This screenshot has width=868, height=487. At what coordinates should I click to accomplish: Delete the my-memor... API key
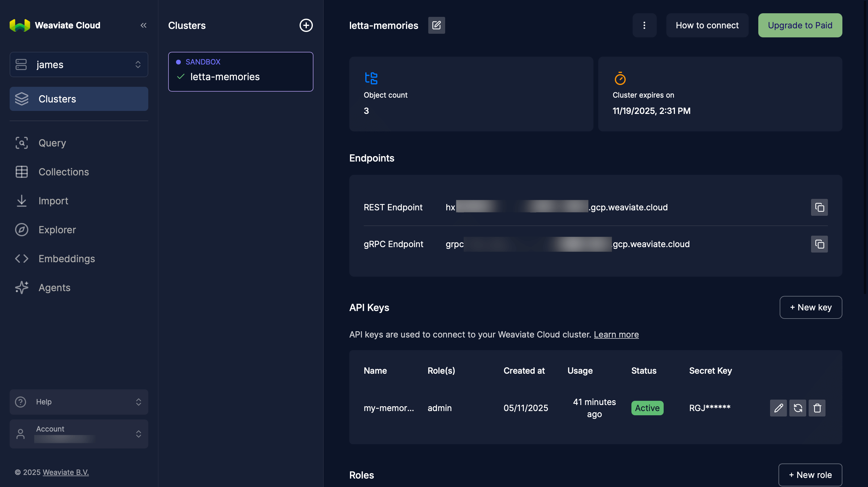coord(817,408)
